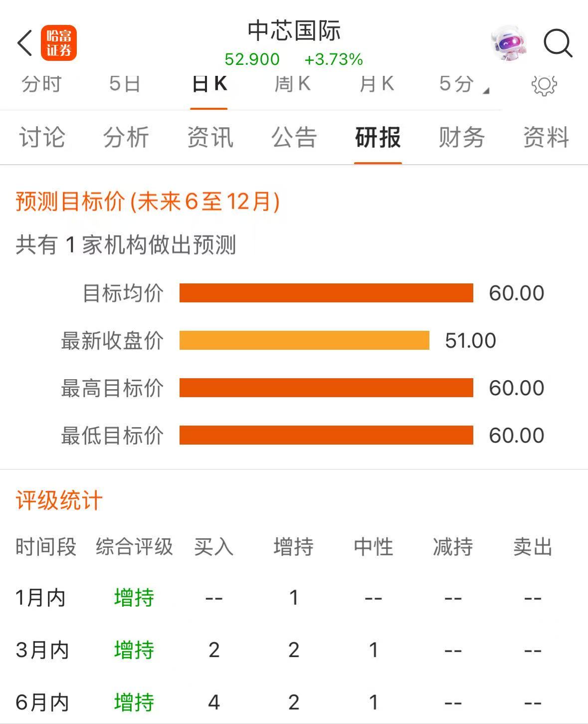
Task: Switch to the 资讯 tab
Action: click(x=210, y=137)
